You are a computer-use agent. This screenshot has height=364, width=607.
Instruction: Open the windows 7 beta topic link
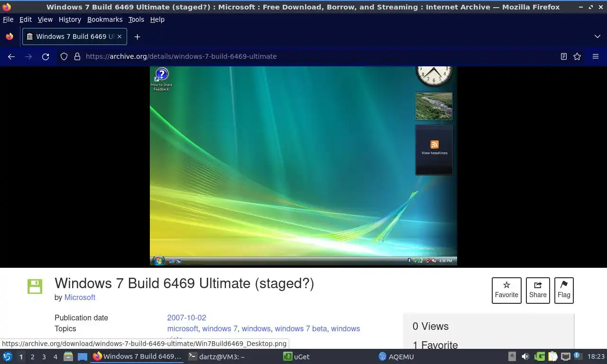tap(301, 328)
